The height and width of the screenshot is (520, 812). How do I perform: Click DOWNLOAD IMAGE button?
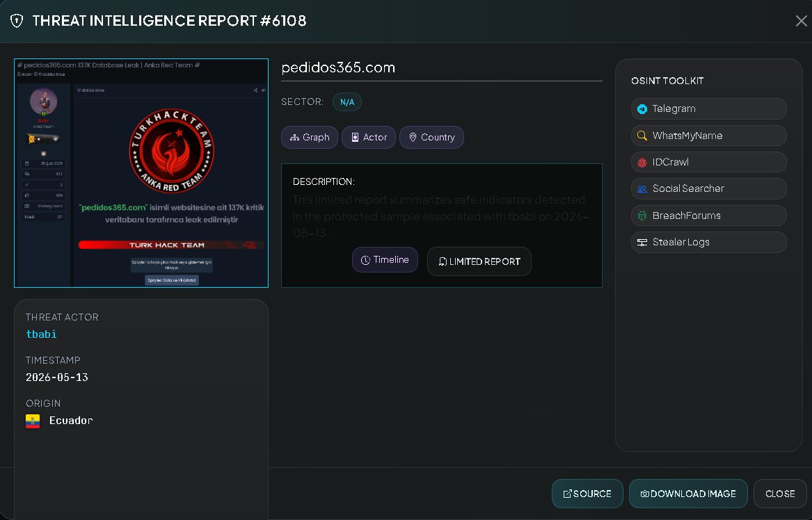click(x=688, y=494)
